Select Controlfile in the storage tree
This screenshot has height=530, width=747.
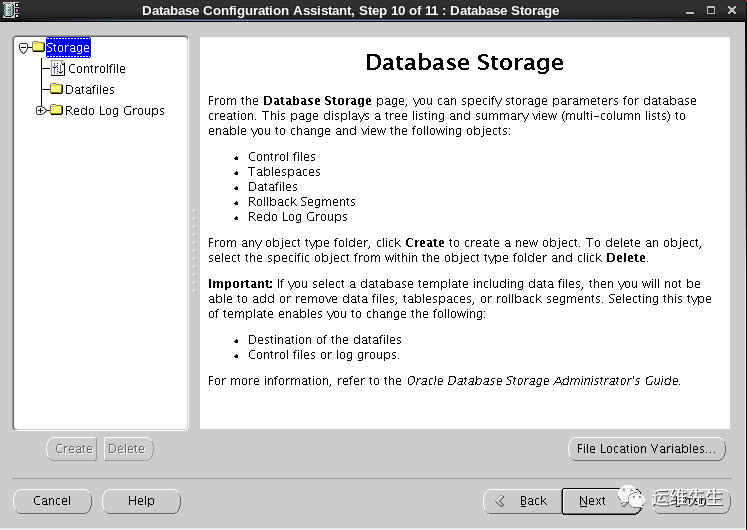tap(96, 69)
